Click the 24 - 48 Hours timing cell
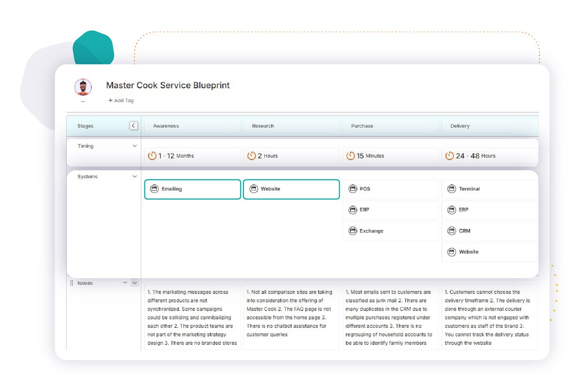Screen dimensions: 588x392 pyautogui.click(x=490, y=156)
